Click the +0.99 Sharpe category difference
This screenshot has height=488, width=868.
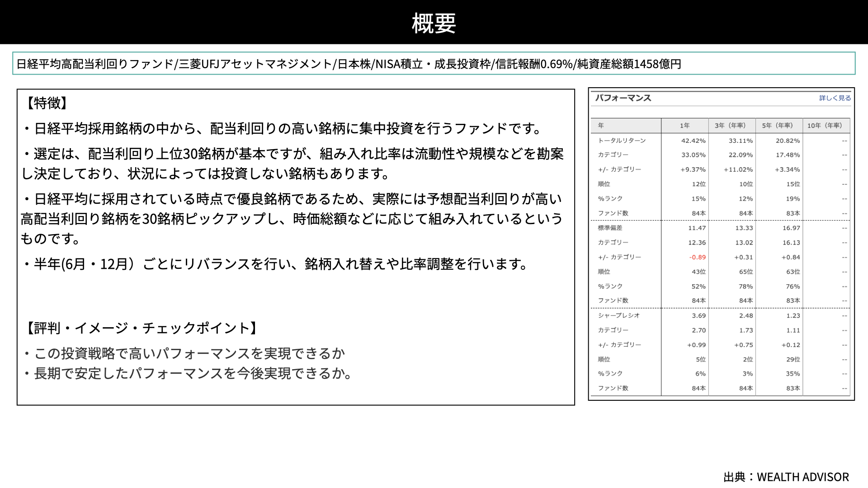[696, 345]
